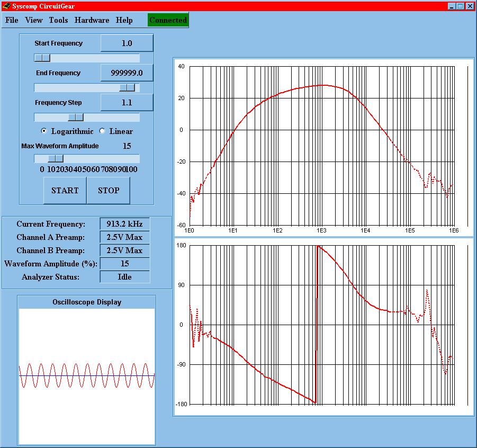Click the Syscomp CircuitGear title bar icon
The width and height of the screenshot is (477, 448).
pos(6,6)
